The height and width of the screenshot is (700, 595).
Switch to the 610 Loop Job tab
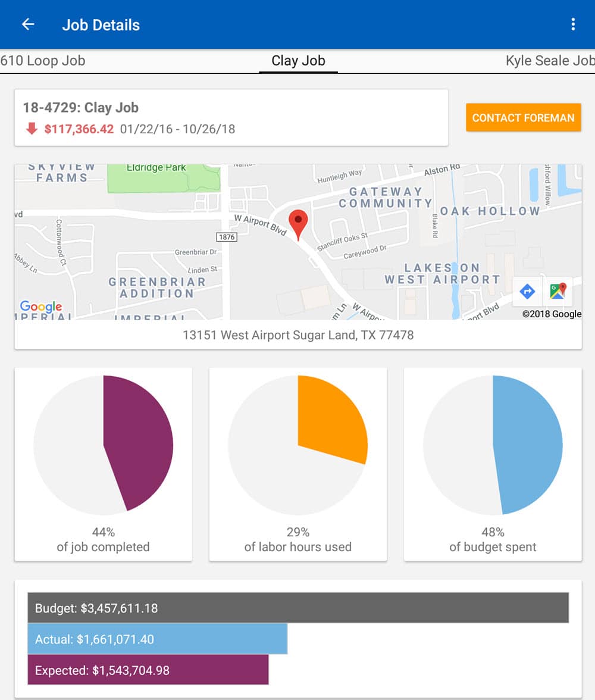tap(43, 61)
